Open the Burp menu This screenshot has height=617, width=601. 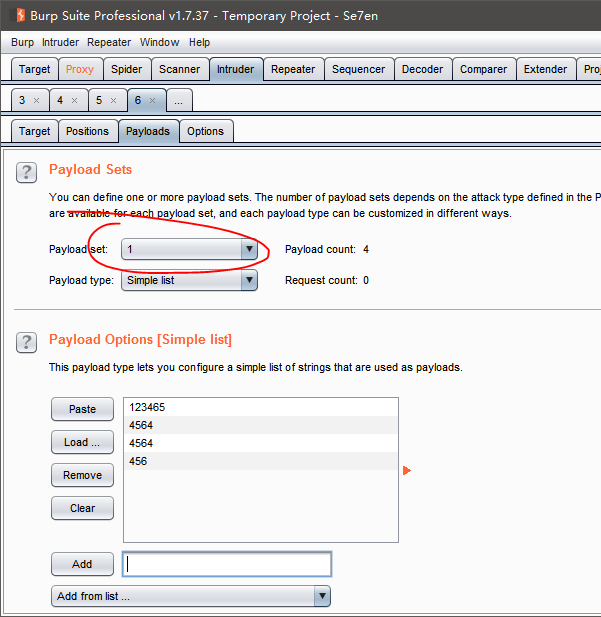[x=22, y=42]
